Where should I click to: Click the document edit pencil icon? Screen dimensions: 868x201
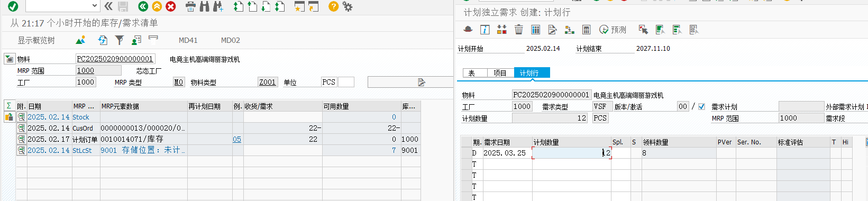click(x=552, y=30)
